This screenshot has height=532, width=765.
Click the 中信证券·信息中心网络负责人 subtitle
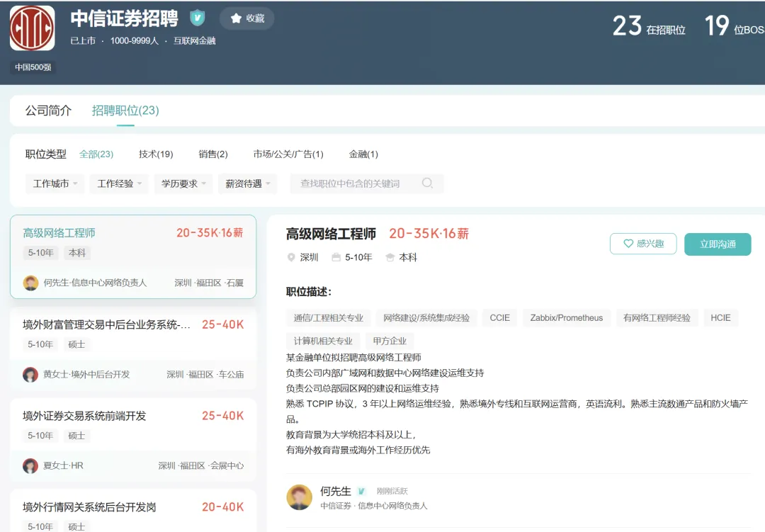click(374, 506)
